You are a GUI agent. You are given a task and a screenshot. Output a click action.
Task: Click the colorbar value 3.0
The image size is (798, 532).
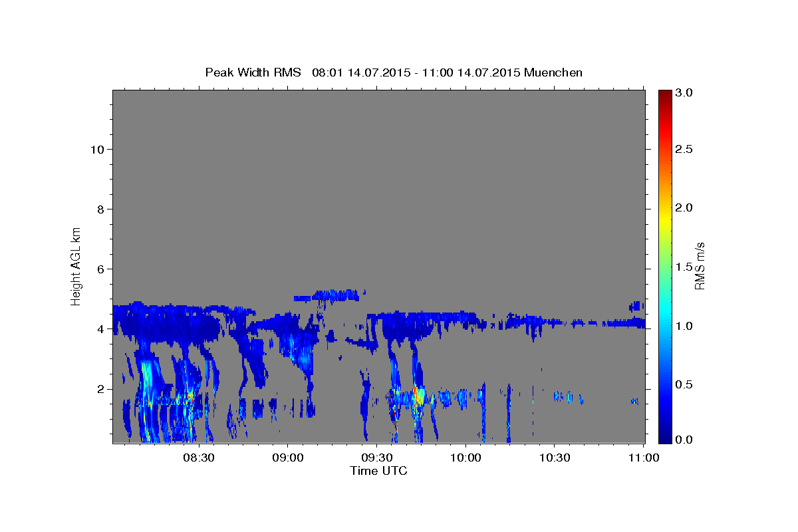[685, 92]
